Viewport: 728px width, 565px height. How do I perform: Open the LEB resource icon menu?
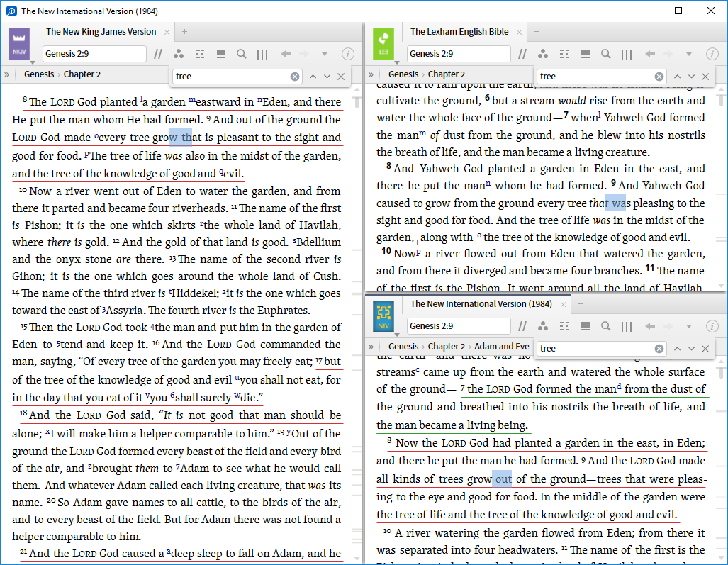pyautogui.click(x=383, y=44)
